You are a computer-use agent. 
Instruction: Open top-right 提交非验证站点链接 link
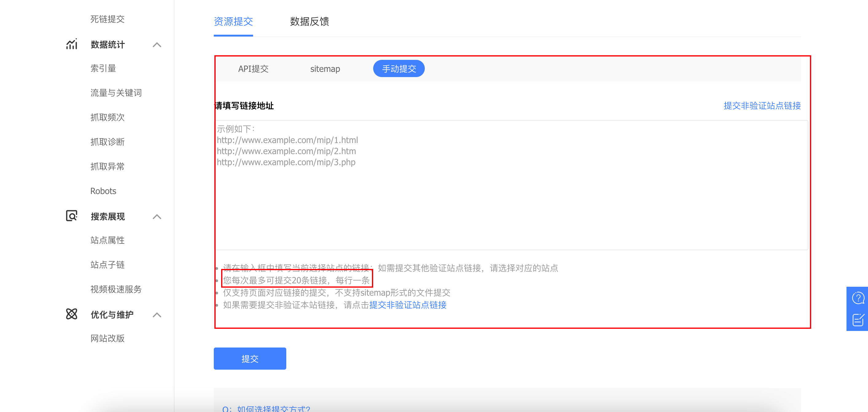click(762, 106)
